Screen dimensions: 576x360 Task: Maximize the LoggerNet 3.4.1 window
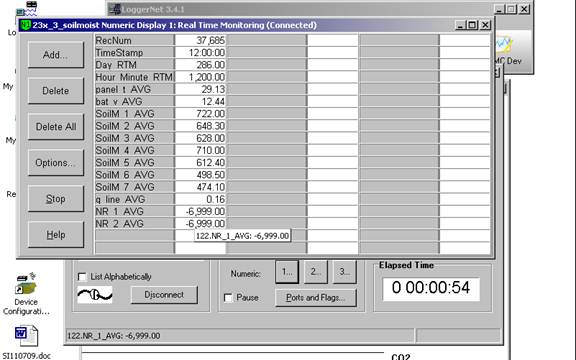[x=511, y=9]
